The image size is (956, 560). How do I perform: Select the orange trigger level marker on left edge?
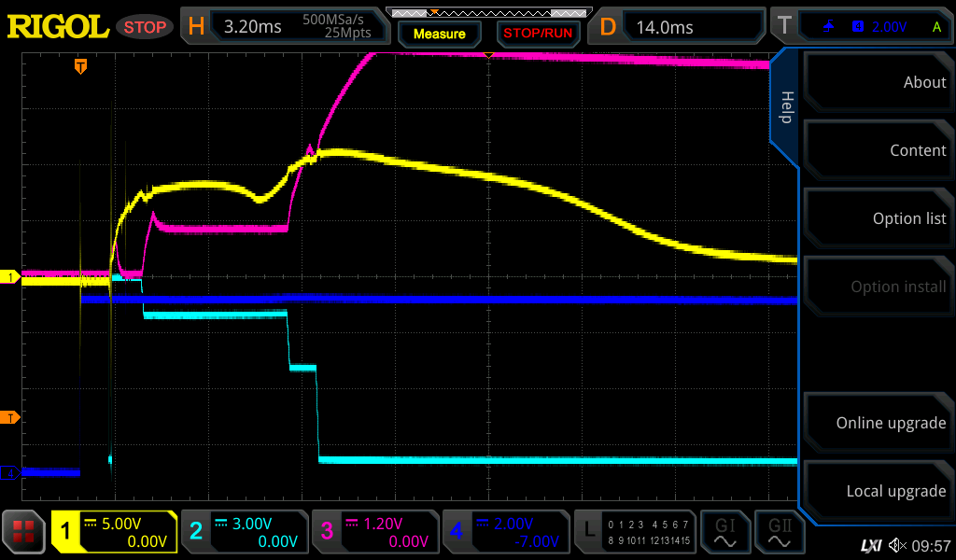10,417
